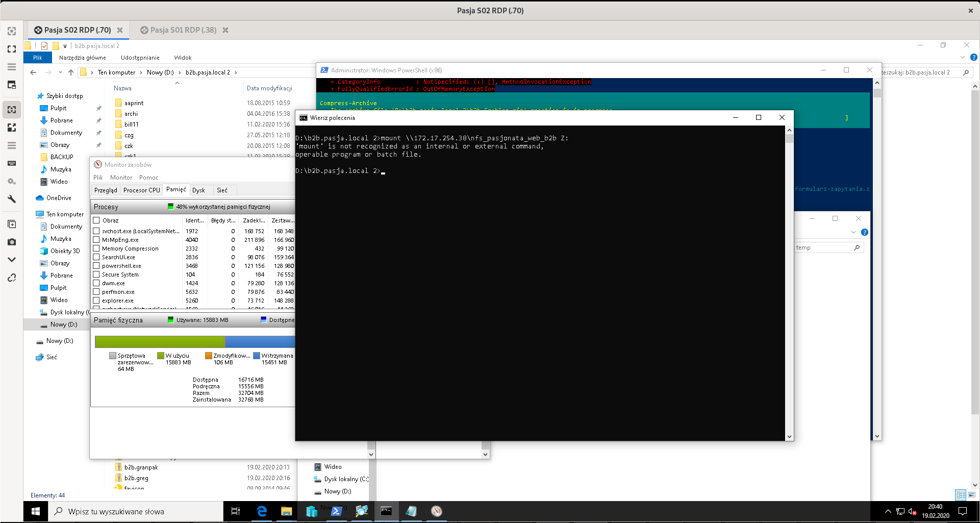Viewport: 980px width, 523px height.
Task: Sort processes by Zadekl... column header
Action: (x=254, y=220)
